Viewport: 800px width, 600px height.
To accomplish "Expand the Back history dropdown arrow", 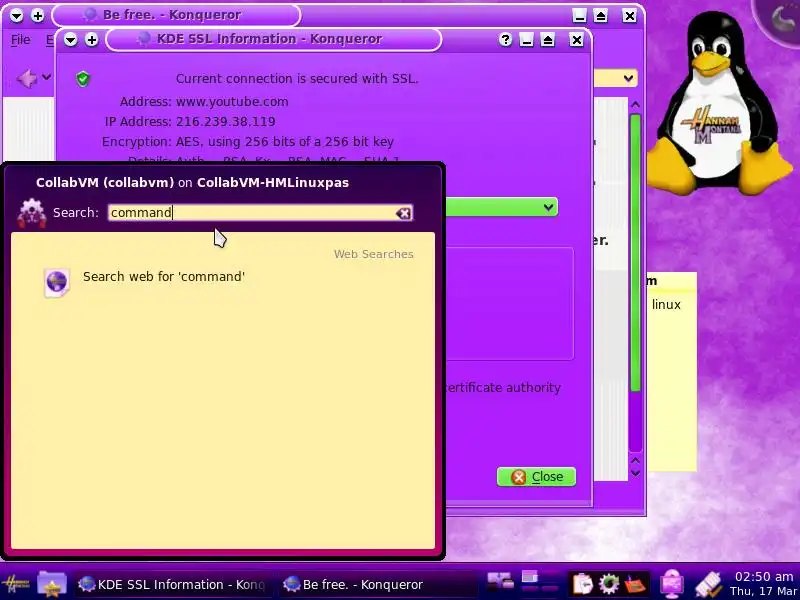I will pos(46,78).
